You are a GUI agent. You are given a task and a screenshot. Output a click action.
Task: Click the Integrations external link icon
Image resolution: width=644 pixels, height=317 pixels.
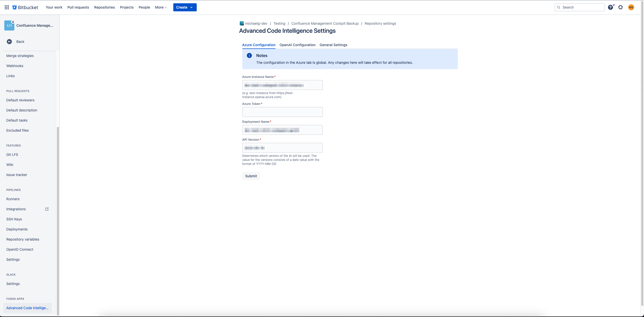click(47, 209)
